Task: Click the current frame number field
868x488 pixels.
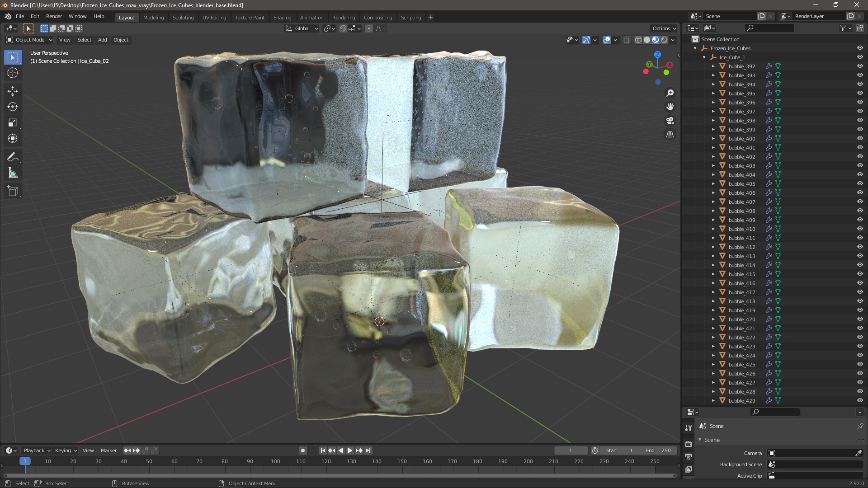Action: pos(571,450)
